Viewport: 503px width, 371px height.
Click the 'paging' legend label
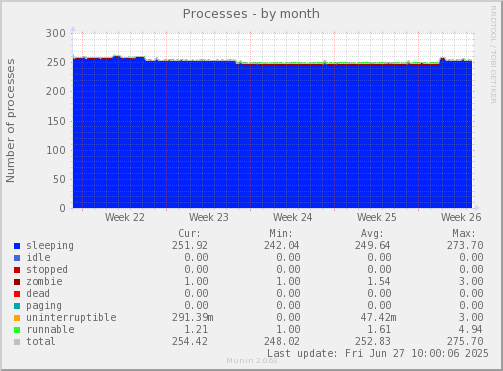[x=44, y=306]
